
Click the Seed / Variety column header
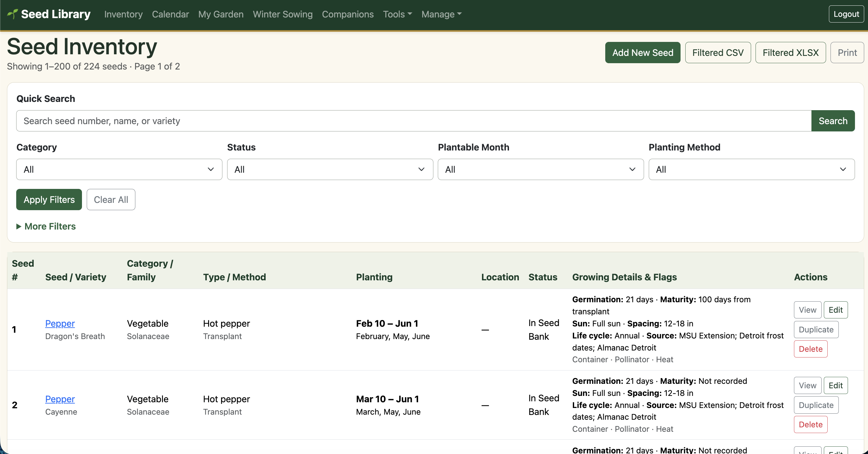(x=76, y=277)
